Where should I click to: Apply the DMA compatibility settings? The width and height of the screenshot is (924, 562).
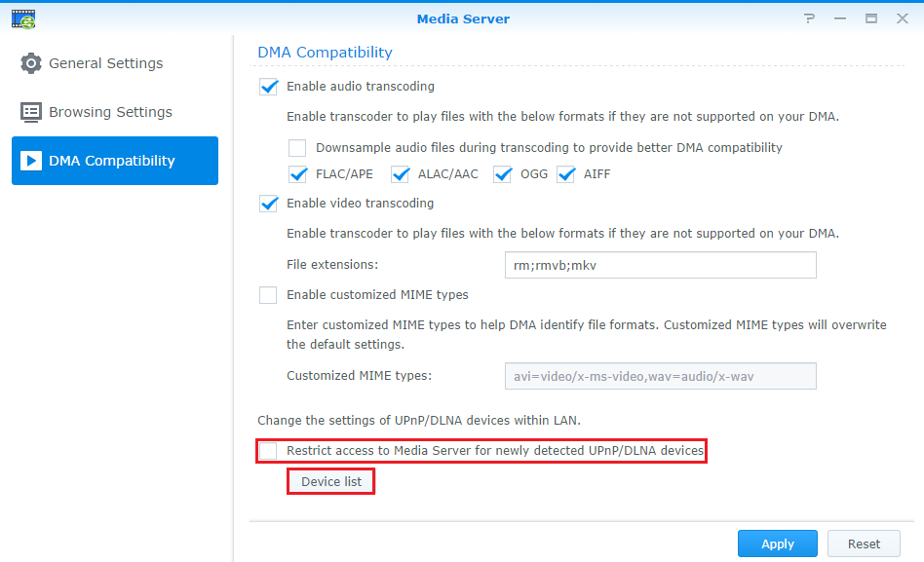[x=777, y=543]
